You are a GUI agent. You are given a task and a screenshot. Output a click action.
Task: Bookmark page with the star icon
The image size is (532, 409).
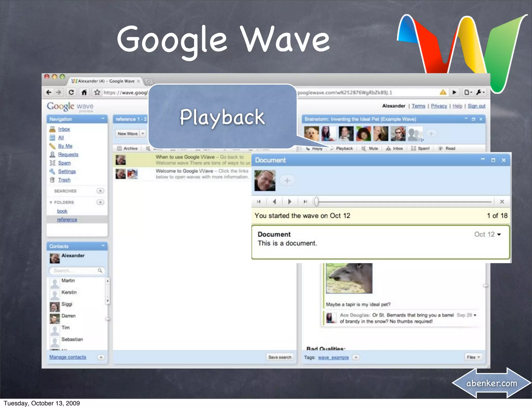click(97, 92)
